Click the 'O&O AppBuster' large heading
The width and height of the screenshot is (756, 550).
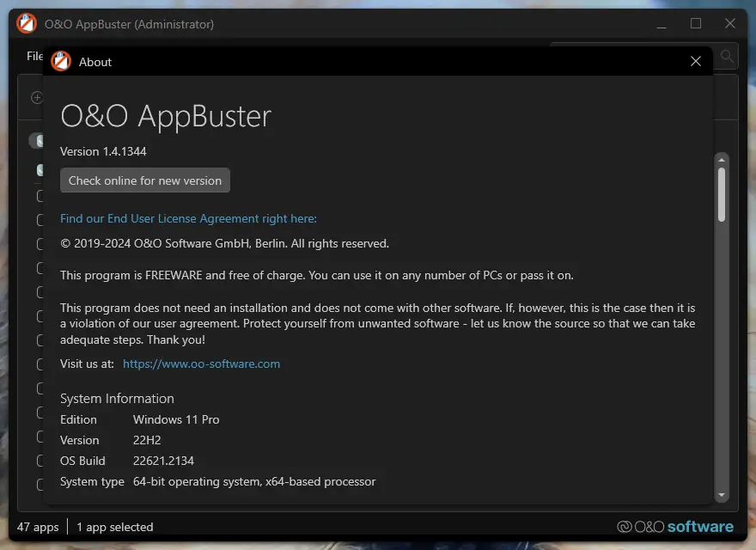tap(166, 116)
